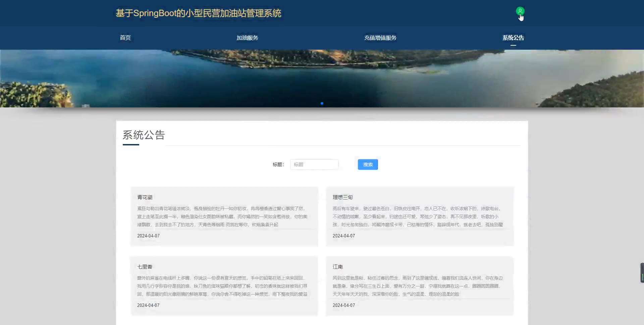
Task: Click the 青花瓷 card description text
Action: click(222, 217)
